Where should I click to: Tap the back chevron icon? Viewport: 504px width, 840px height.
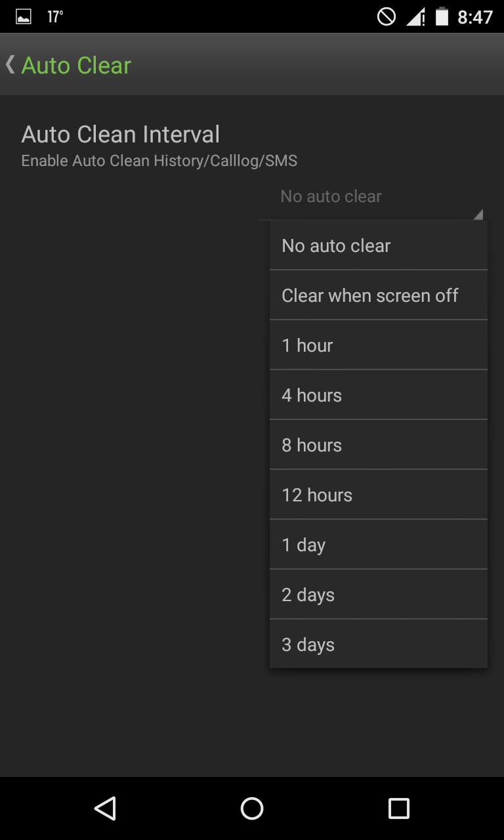pyautogui.click(x=10, y=64)
